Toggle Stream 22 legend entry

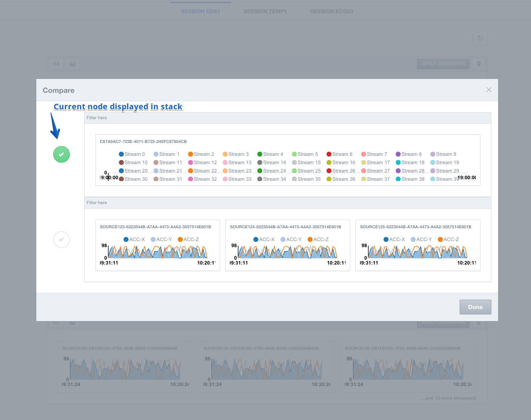[x=203, y=171]
